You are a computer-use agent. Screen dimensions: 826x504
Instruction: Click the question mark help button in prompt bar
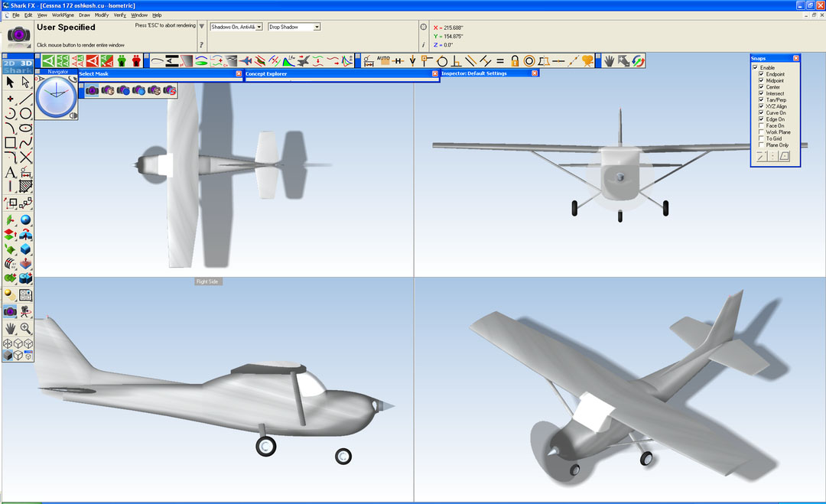pyautogui.click(x=201, y=45)
